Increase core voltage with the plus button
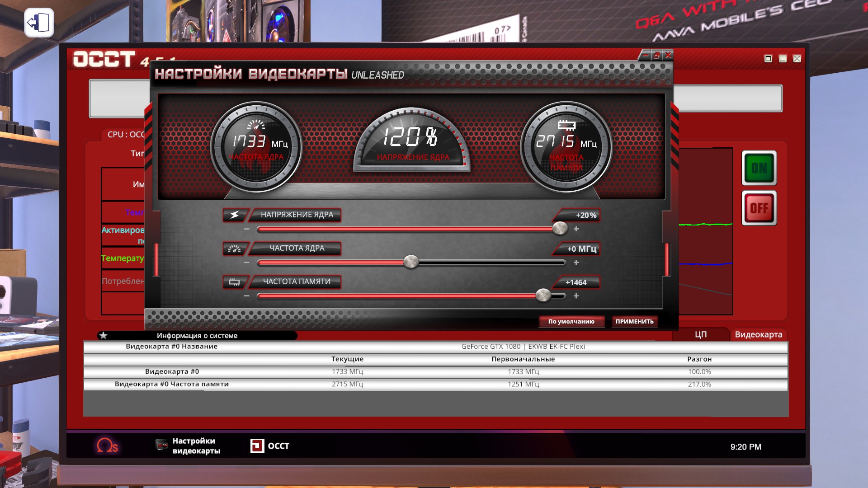 pyautogui.click(x=576, y=229)
